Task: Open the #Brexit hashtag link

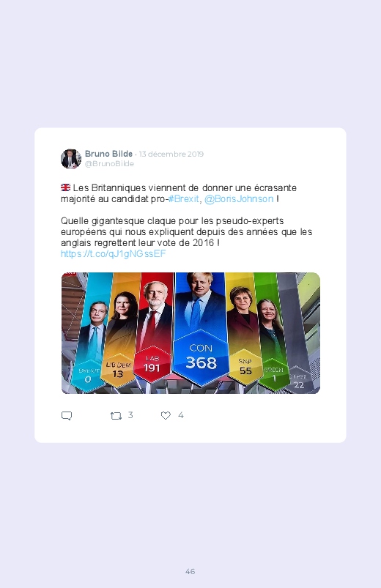Action: [183, 198]
